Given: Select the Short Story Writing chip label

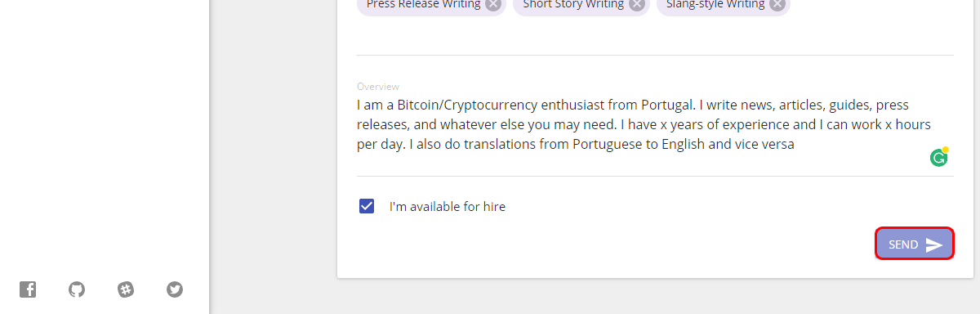Looking at the screenshot, I should [x=573, y=4].
